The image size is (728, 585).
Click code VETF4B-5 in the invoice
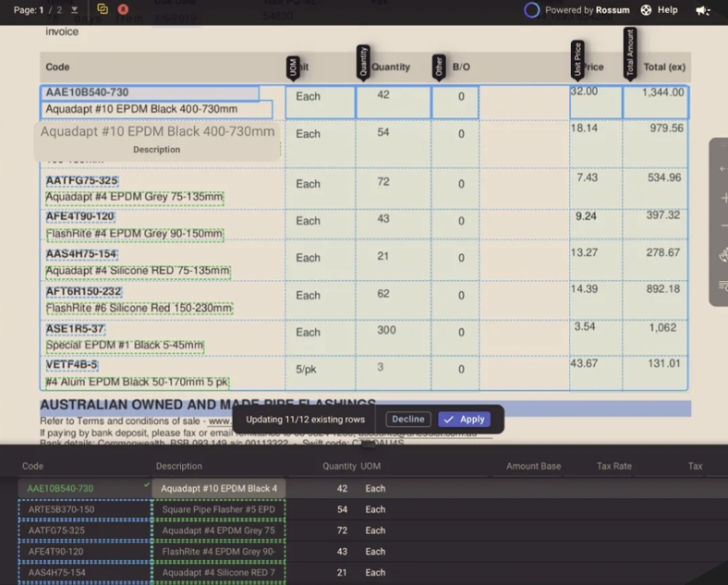click(x=71, y=365)
